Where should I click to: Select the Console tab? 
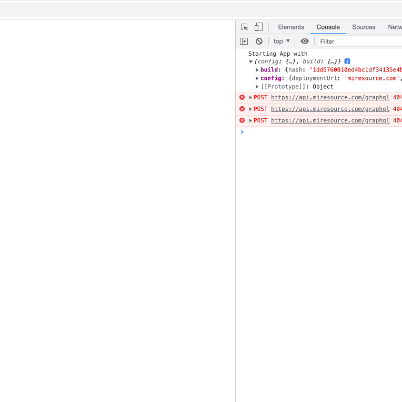click(328, 27)
